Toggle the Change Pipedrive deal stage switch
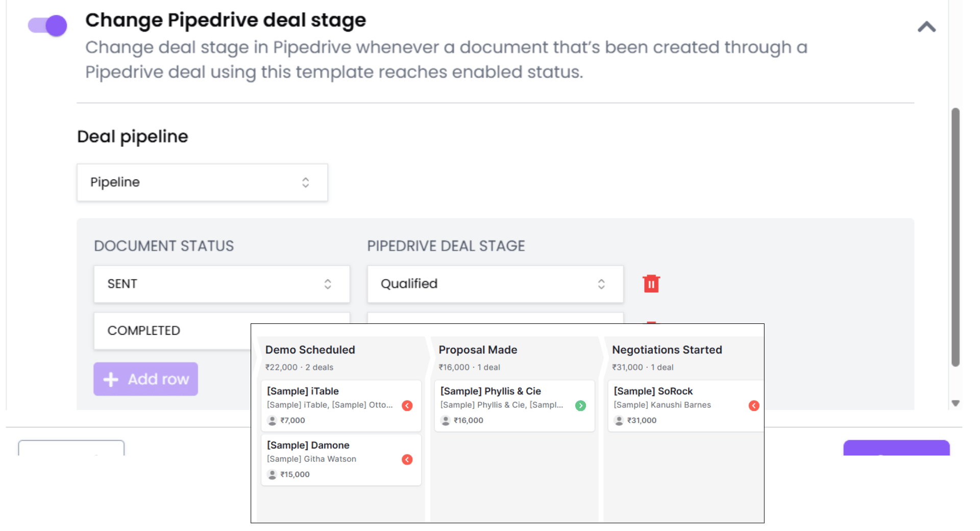This screenshot has height=531, width=980. point(47,26)
